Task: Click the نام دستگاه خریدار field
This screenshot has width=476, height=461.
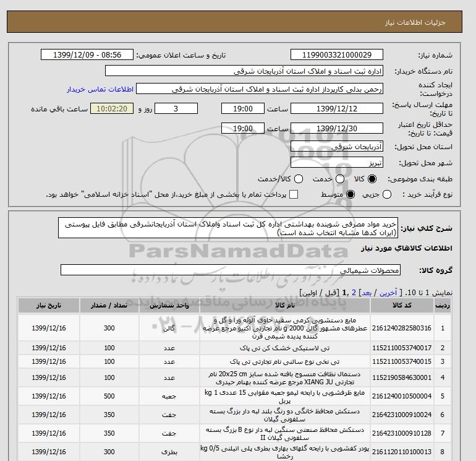Action: coord(244,71)
